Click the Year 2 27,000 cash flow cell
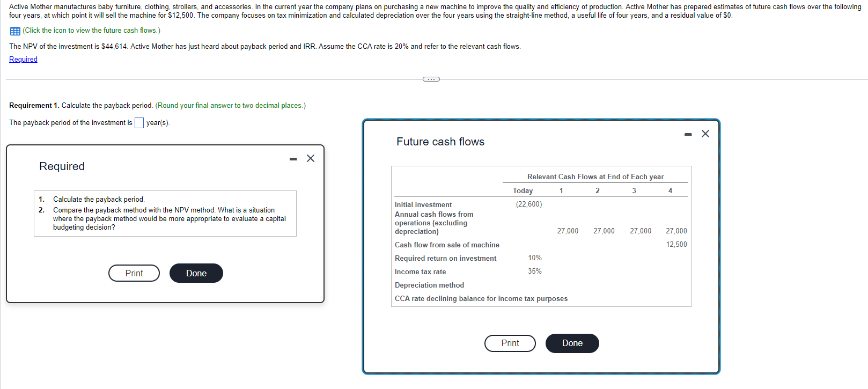 [x=604, y=231]
